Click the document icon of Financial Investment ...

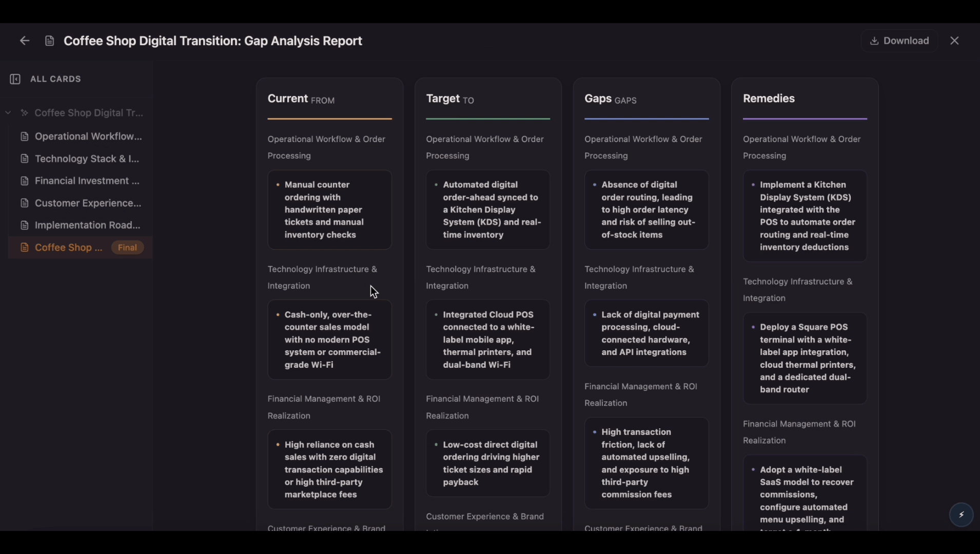[x=24, y=181]
